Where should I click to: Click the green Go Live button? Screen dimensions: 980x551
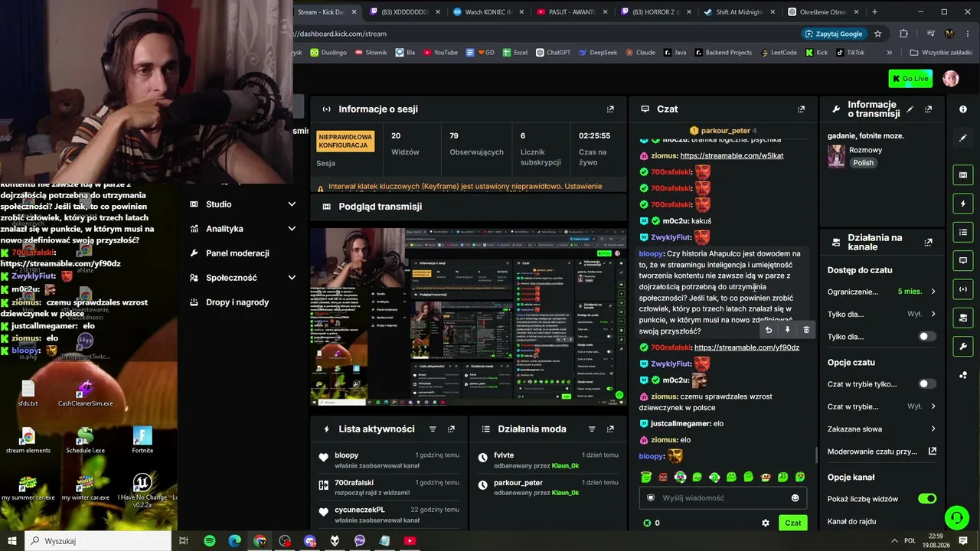(x=910, y=79)
